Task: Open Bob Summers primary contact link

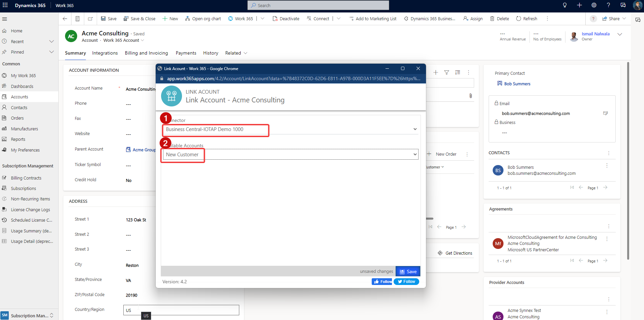Action: pos(517,84)
